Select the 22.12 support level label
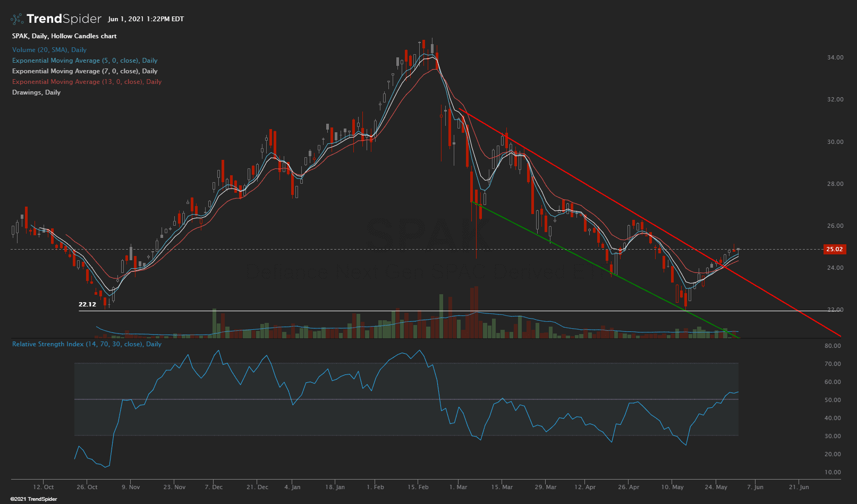 (87, 304)
